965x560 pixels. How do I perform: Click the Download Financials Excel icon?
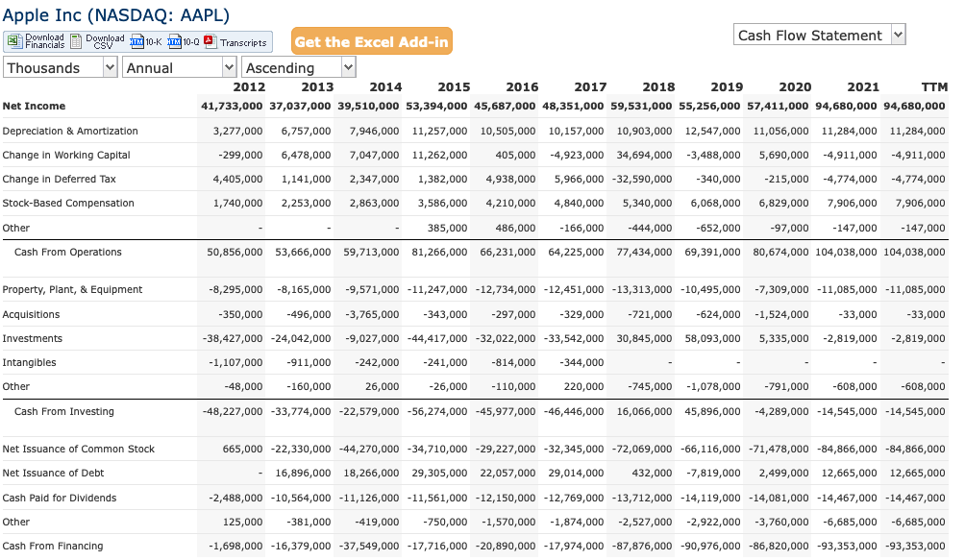click(x=13, y=42)
